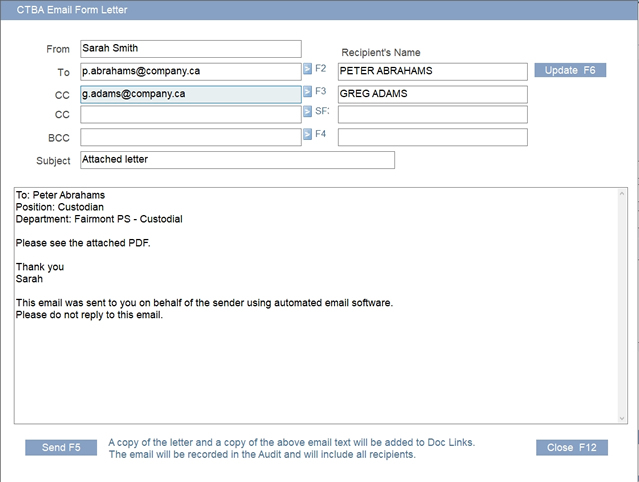The width and height of the screenshot is (639, 482).
Task: Click the message body scrollbar down arrow
Action: pyautogui.click(x=622, y=417)
